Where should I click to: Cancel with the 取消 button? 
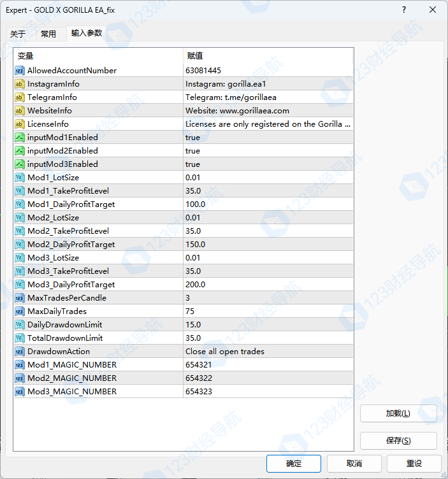pos(354,464)
